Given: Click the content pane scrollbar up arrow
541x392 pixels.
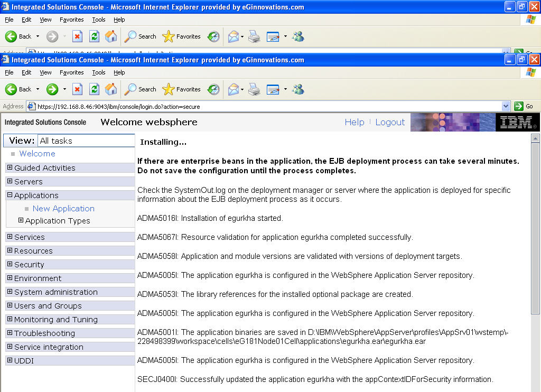Looking at the screenshot, I should (x=535, y=138).
